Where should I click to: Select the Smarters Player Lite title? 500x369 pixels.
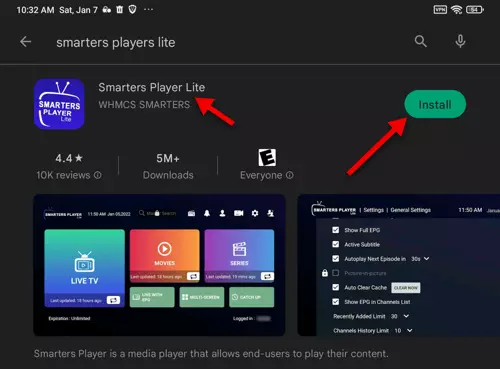click(x=152, y=87)
